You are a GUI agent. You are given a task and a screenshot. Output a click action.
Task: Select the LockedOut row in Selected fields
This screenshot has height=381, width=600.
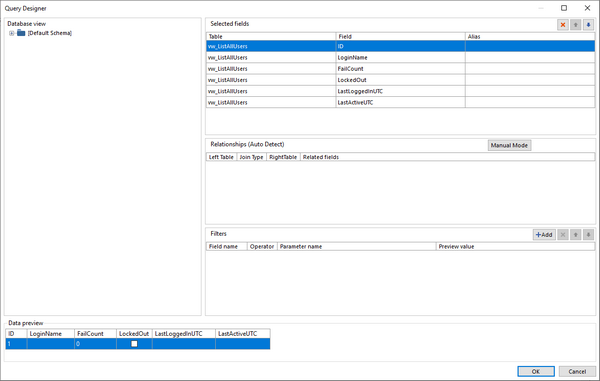[400, 80]
